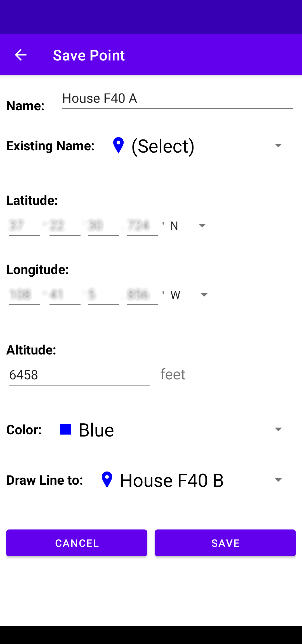Select the latitude decimal seconds field
The height and width of the screenshot is (644, 302).
click(143, 226)
